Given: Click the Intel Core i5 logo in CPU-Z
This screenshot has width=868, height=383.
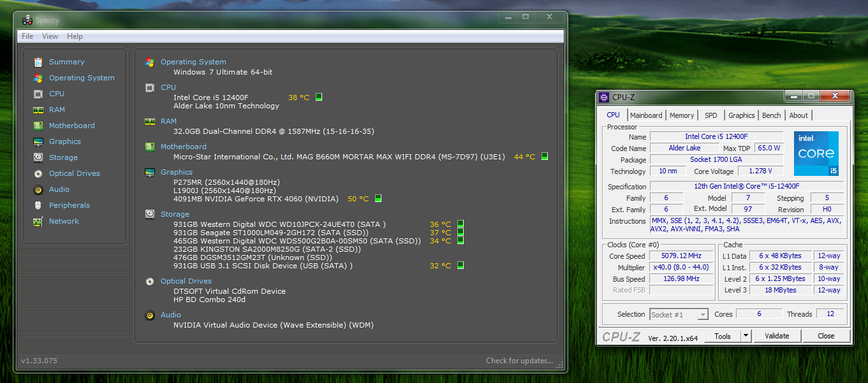Looking at the screenshot, I should point(816,154).
